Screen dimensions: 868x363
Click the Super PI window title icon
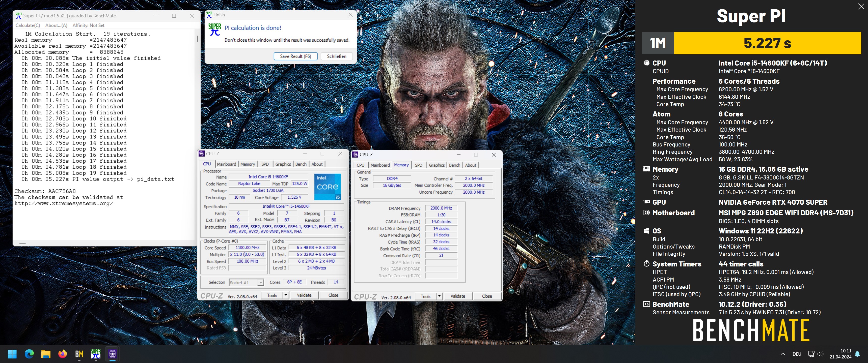(x=19, y=15)
